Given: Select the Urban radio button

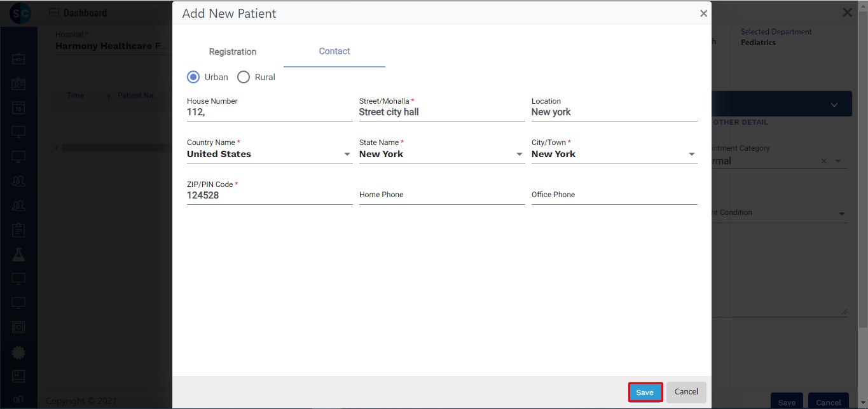Looking at the screenshot, I should click(193, 76).
